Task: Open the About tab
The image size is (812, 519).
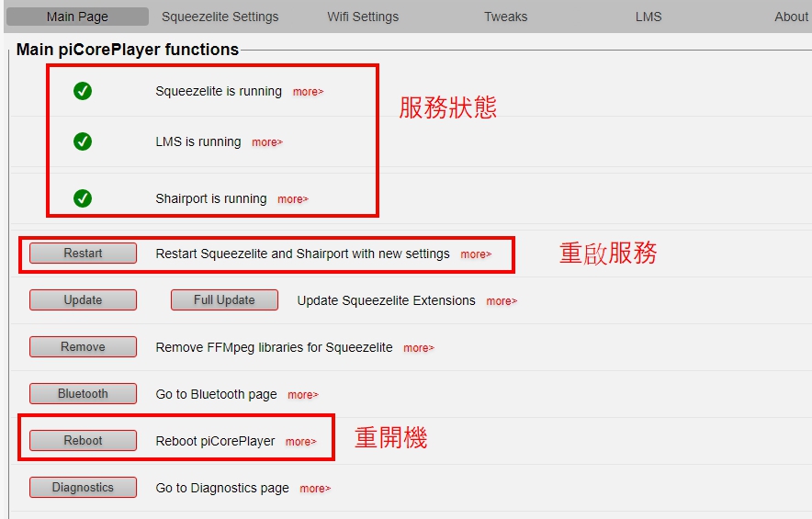Action: click(791, 17)
